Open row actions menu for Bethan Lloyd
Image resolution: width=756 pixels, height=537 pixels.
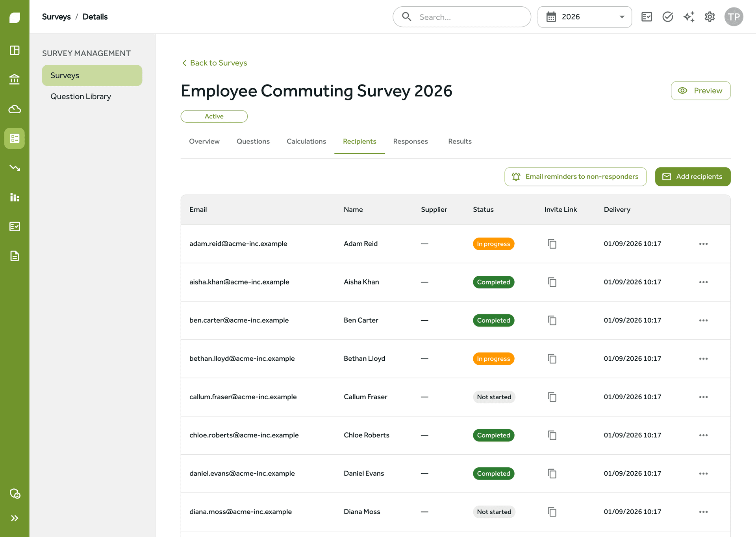pos(703,359)
